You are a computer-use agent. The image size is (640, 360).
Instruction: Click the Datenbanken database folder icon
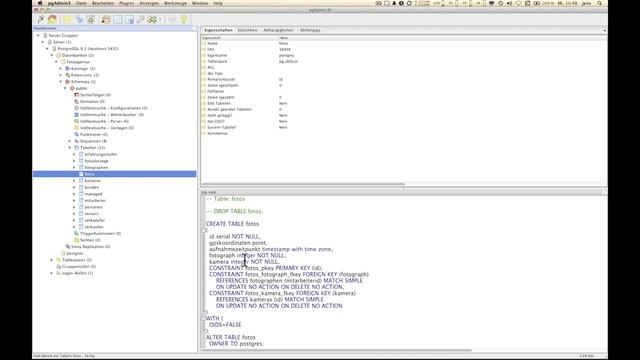point(58,55)
